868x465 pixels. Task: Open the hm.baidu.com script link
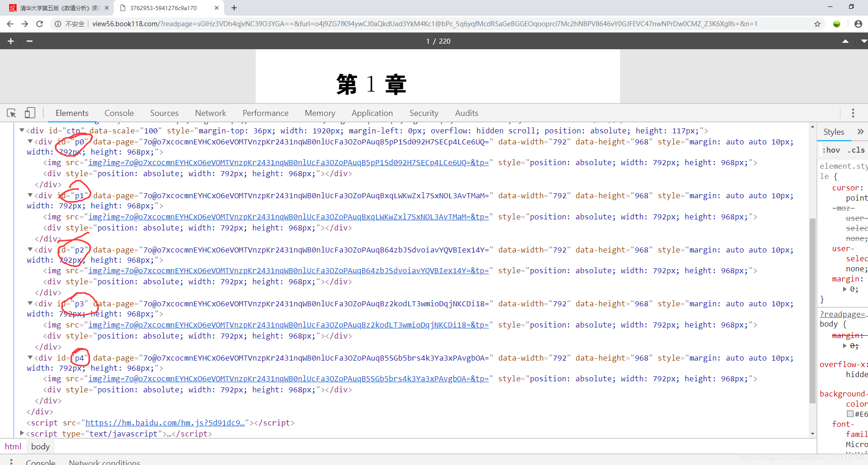165,423
